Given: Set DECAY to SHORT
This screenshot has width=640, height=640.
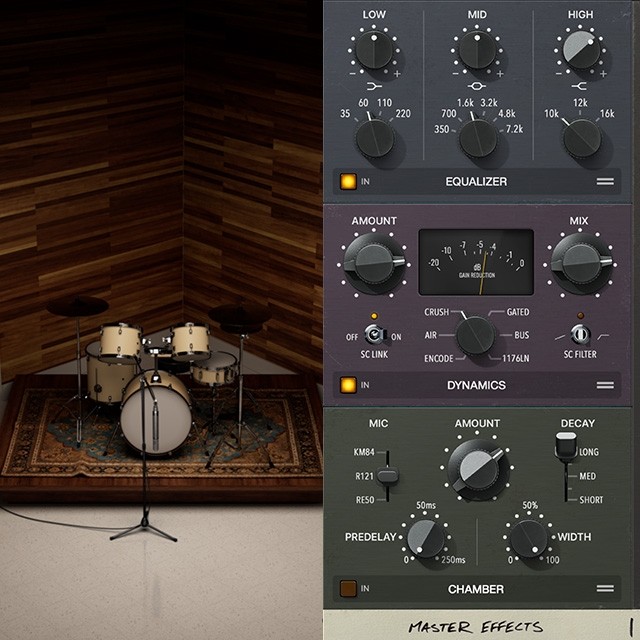Looking at the screenshot, I should click(x=591, y=500).
